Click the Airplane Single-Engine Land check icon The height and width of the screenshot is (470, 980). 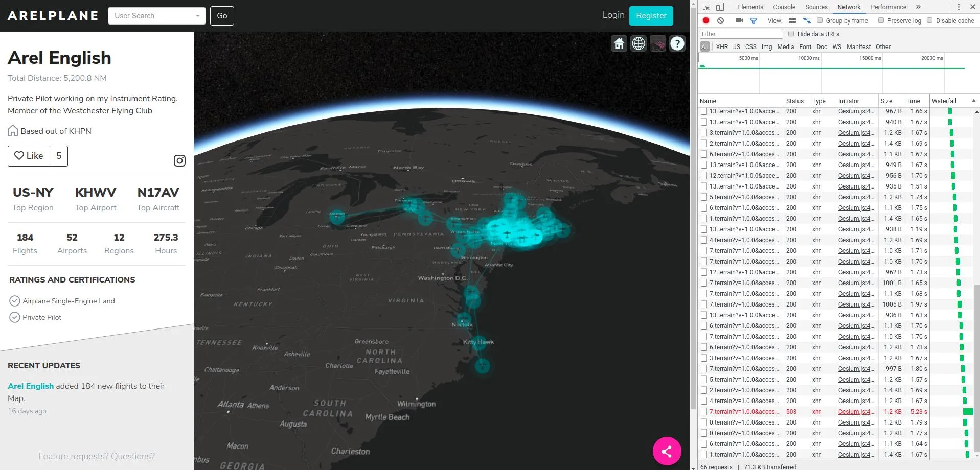[15, 301]
